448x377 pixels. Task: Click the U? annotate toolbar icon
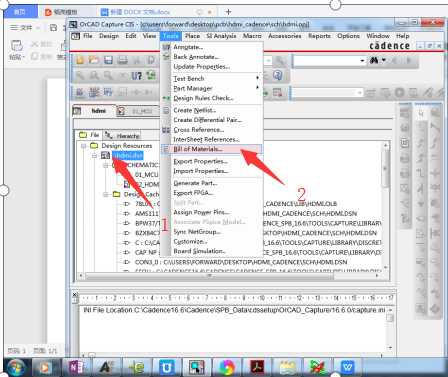pyautogui.click(x=136, y=76)
